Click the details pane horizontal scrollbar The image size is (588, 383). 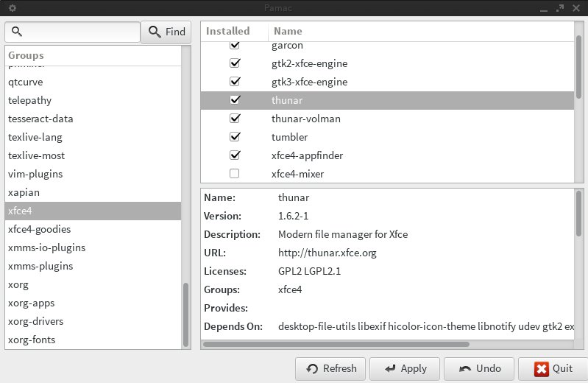[x=336, y=344]
